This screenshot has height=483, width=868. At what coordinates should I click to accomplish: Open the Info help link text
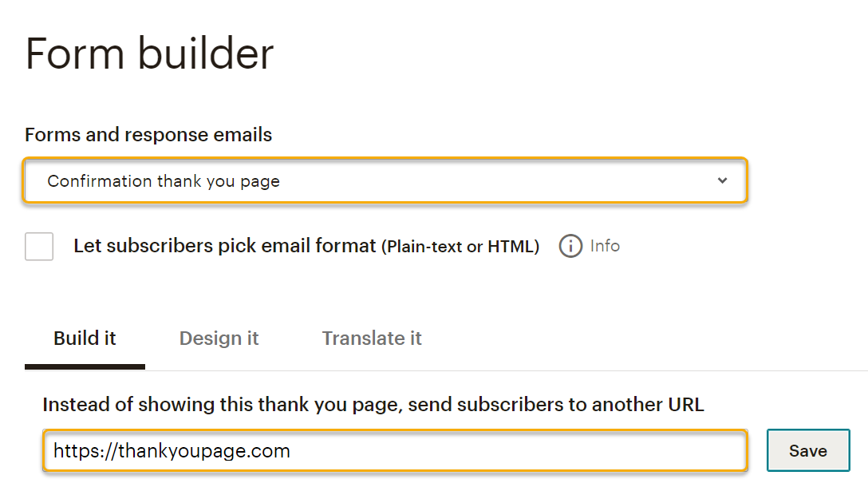click(x=605, y=246)
